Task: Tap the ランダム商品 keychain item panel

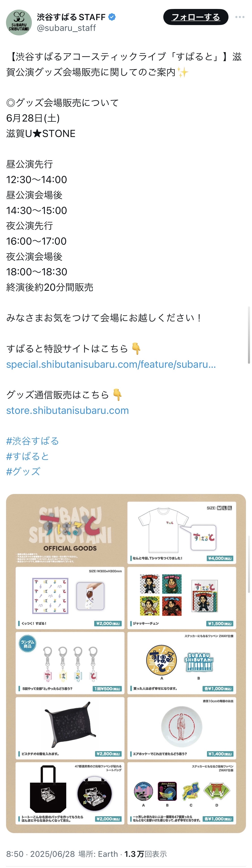Action: tap(70, 663)
